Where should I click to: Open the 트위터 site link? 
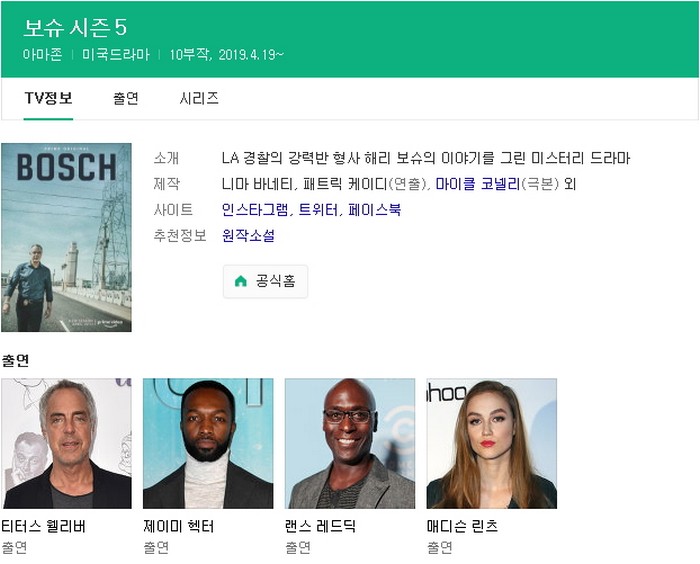tap(318, 209)
